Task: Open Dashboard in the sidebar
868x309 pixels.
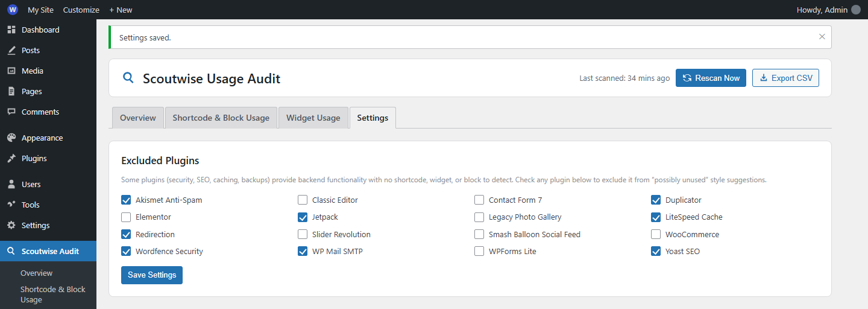Action: click(48, 30)
